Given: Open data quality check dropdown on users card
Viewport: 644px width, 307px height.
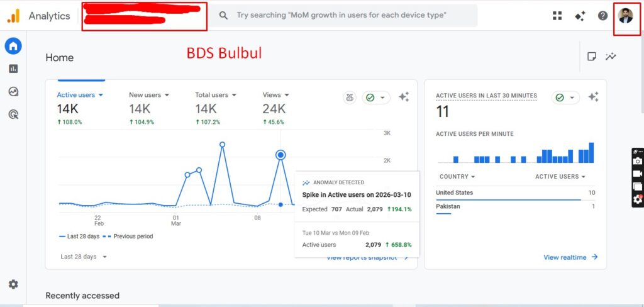Looking at the screenshot, I should pyautogui.click(x=376, y=98).
